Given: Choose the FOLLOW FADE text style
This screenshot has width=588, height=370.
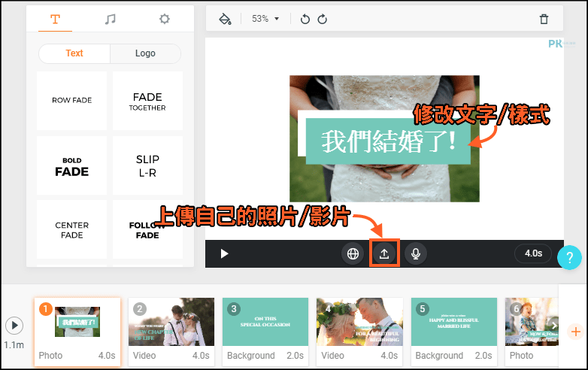Looking at the screenshot, I should 147,229.
